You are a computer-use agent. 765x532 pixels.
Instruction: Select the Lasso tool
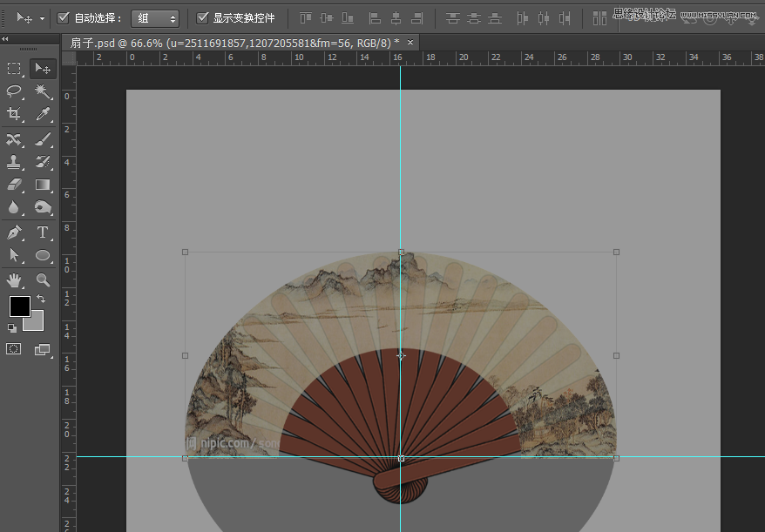click(x=15, y=91)
